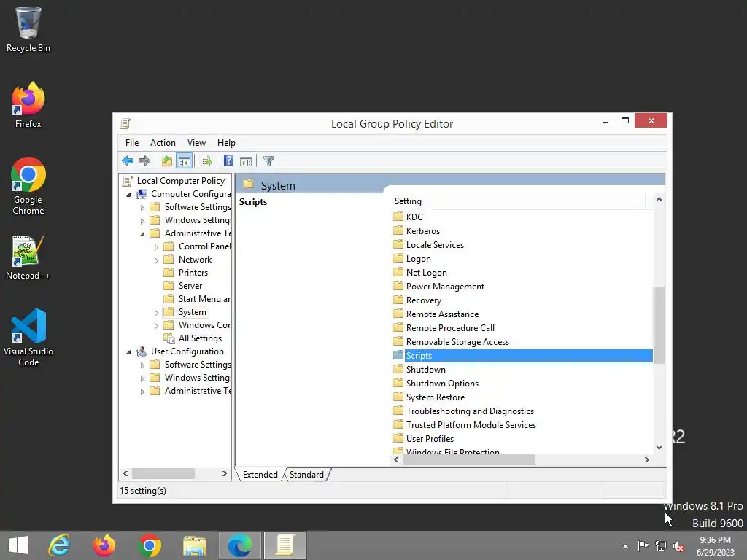Click the Back arrow toolbar icon
The width and height of the screenshot is (747, 560).
127,161
